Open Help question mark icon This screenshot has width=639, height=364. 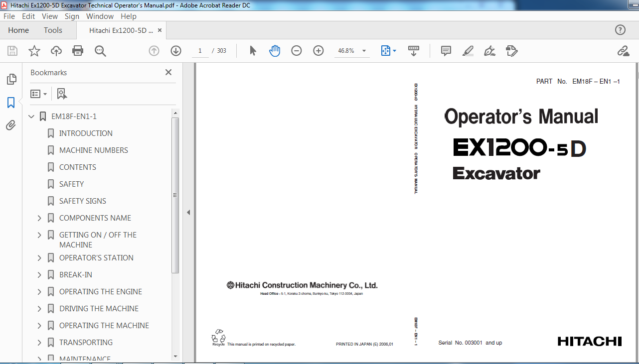[x=620, y=30]
